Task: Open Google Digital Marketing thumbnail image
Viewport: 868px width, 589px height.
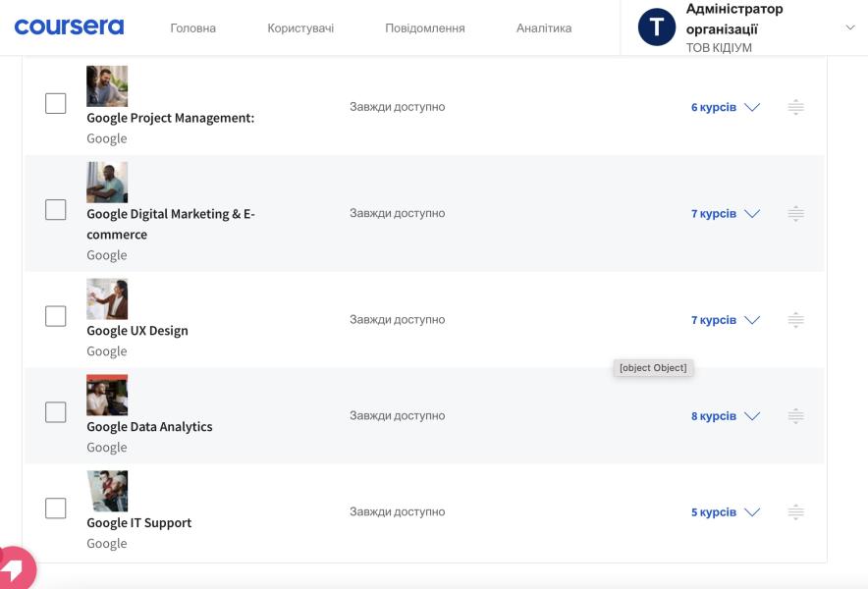Action: 107,183
